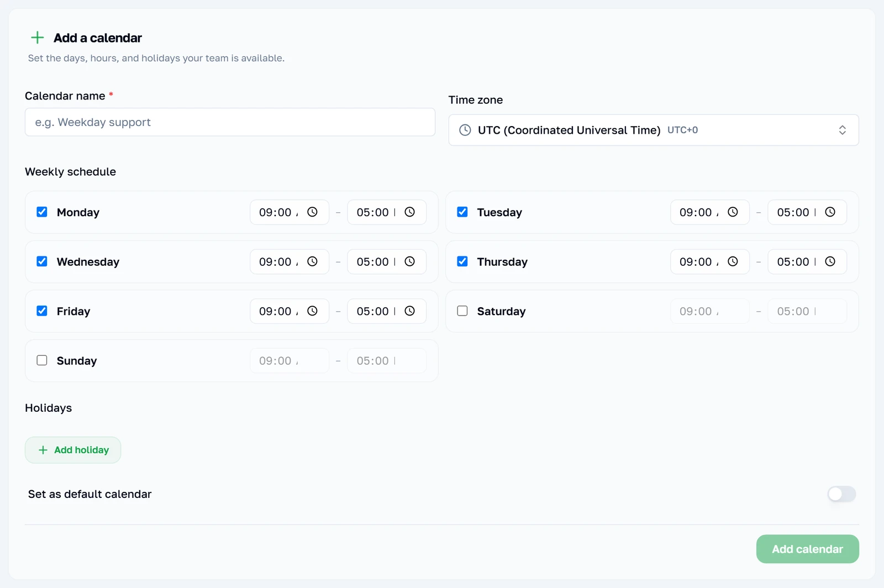Click the green plus icon beside Add a calendar
Screen dimensions: 884x588
37,38
